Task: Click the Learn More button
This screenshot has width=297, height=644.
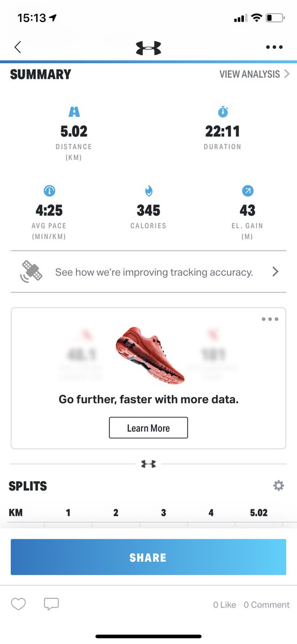Action: (x=148, y=428)
